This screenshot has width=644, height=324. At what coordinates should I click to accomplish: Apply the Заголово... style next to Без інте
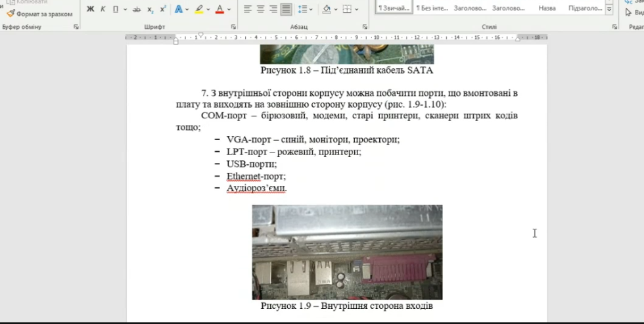coord(471,8)
